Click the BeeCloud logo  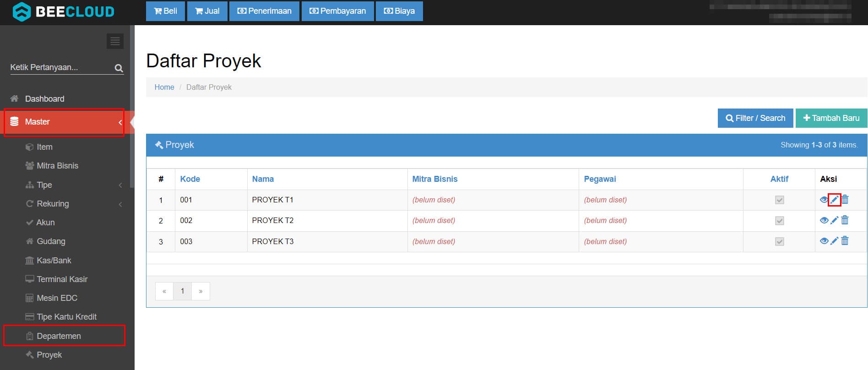(x=63, y=11)
